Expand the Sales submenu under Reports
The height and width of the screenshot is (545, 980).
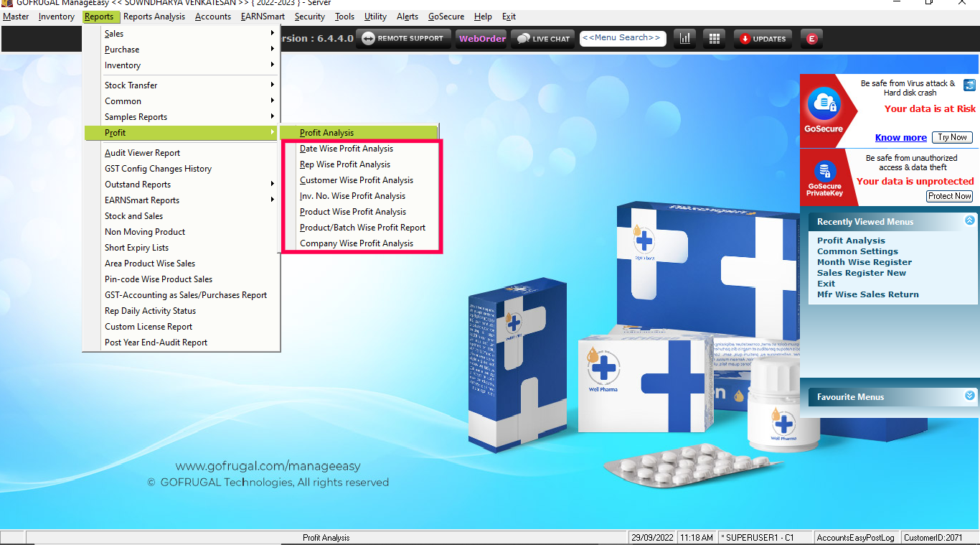(182, 34)
